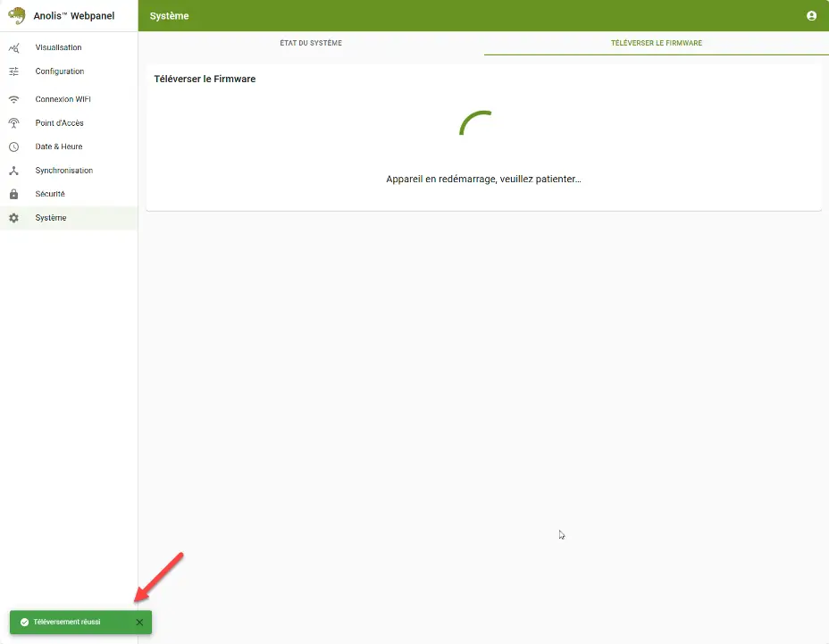This screenshot has width=829, height=644.
Task: Switch to the État du Système tab
Action: click(311, 43)
